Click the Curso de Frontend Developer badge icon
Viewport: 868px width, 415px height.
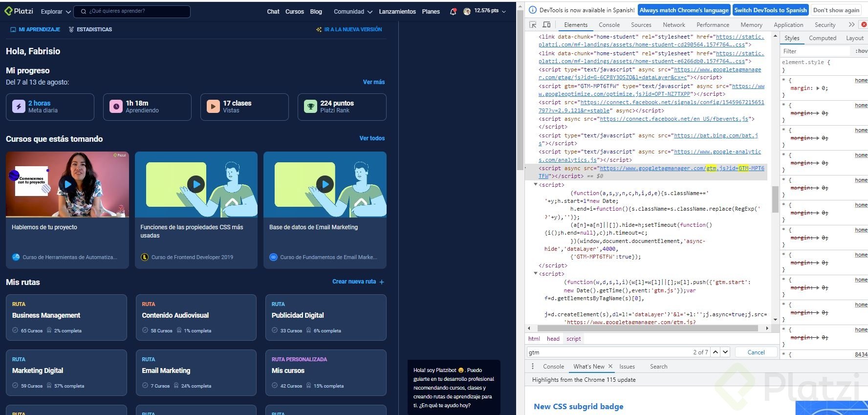point(145,257)
